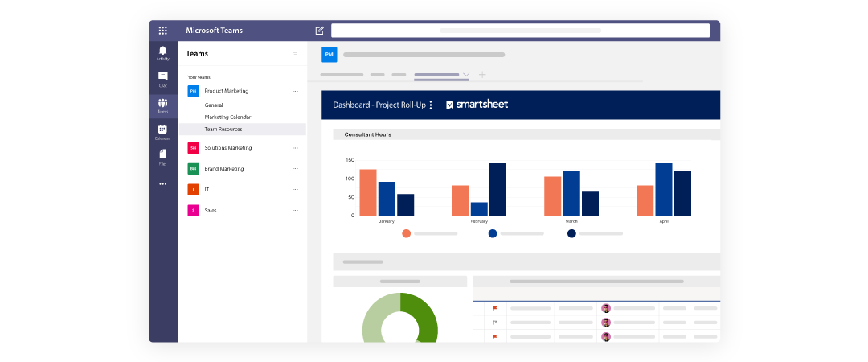868x362 pixels.
Task: Click the tall blue April bar
Action: (x=664, y=190)
